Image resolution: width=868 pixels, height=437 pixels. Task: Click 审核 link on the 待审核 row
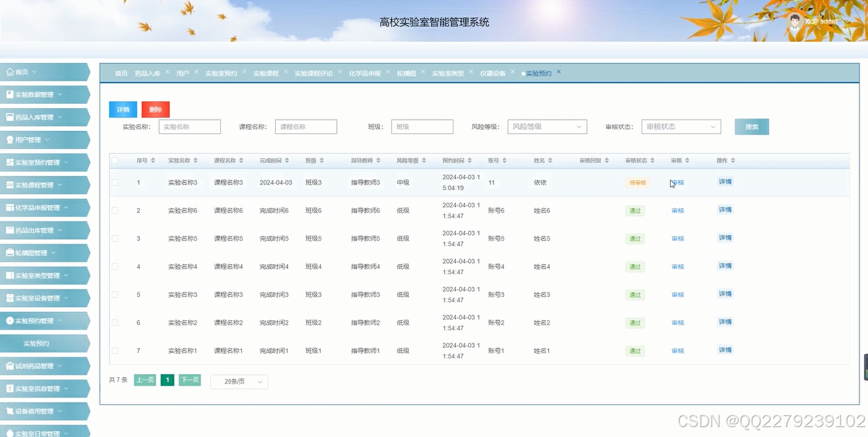coord(677,182)
